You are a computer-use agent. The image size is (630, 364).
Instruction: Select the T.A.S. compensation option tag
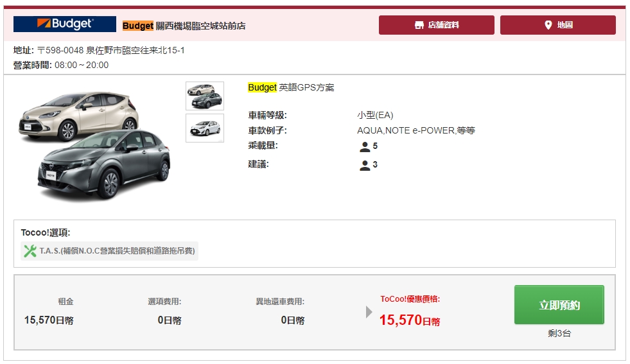tap(109, 251)
